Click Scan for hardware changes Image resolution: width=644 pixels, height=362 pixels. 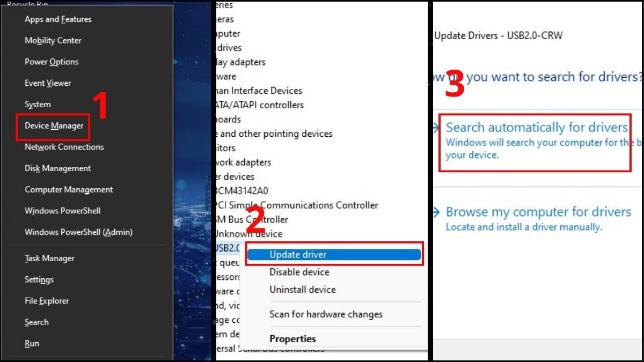326,314
